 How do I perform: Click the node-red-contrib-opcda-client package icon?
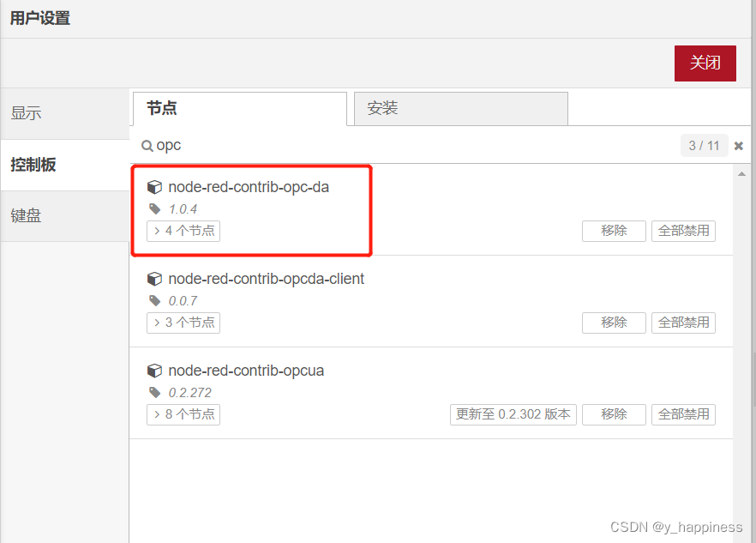154,279
